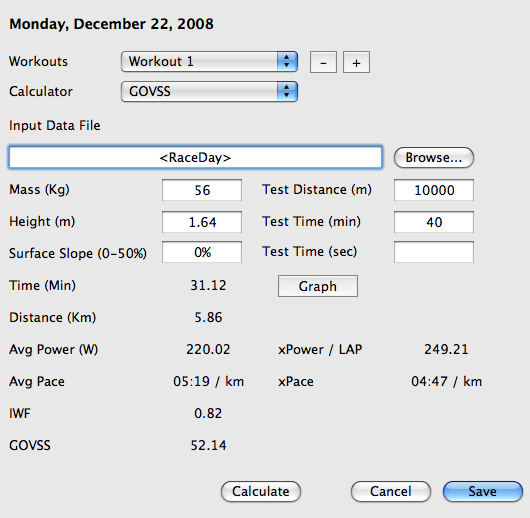Screen dimensions: 530x518
Task: Click the xPace value 04:47 / km
Action: coord(447,382)
